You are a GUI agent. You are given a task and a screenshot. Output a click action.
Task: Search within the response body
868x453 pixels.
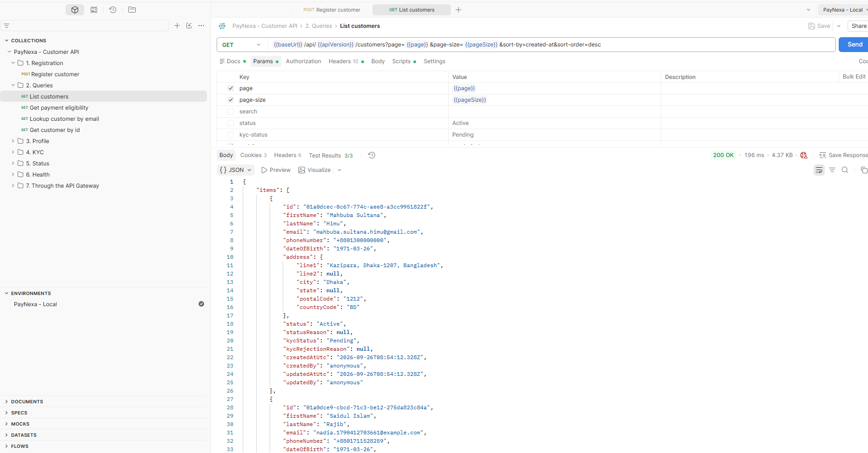845,170
